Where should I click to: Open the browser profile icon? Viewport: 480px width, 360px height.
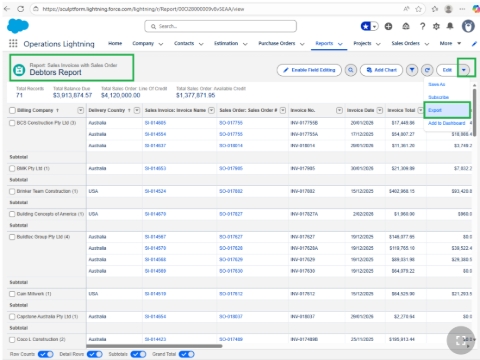pos(449,9)
